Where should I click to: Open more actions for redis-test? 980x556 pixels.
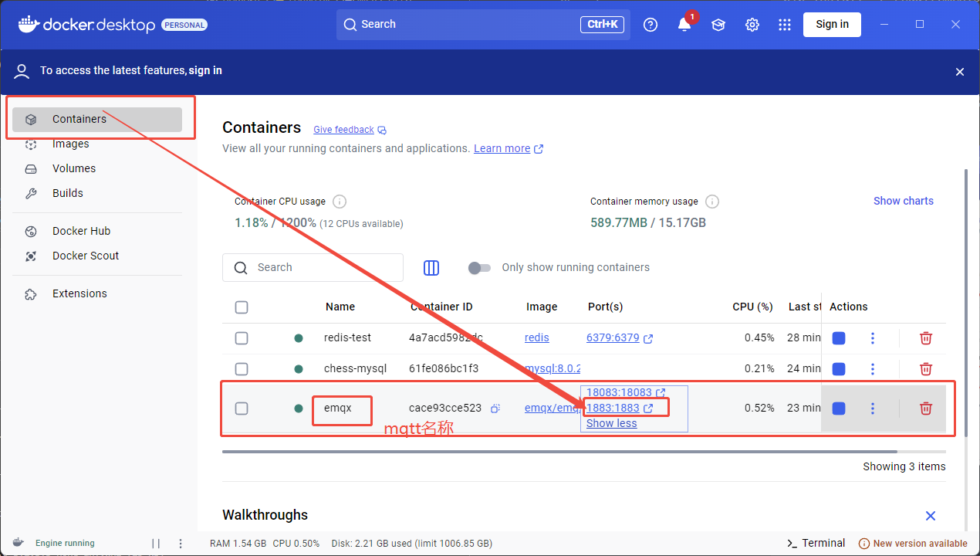coord(873,338)
